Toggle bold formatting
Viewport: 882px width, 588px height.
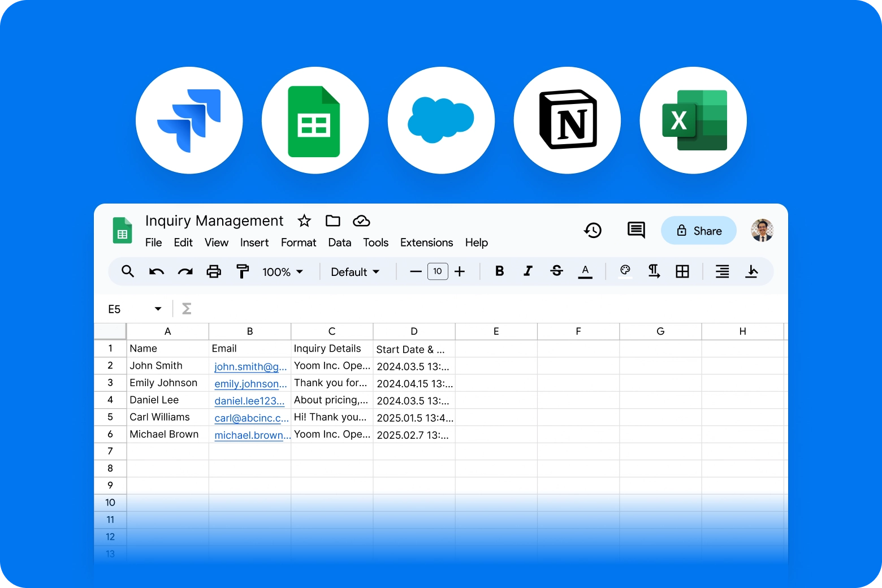click(499, 271)
